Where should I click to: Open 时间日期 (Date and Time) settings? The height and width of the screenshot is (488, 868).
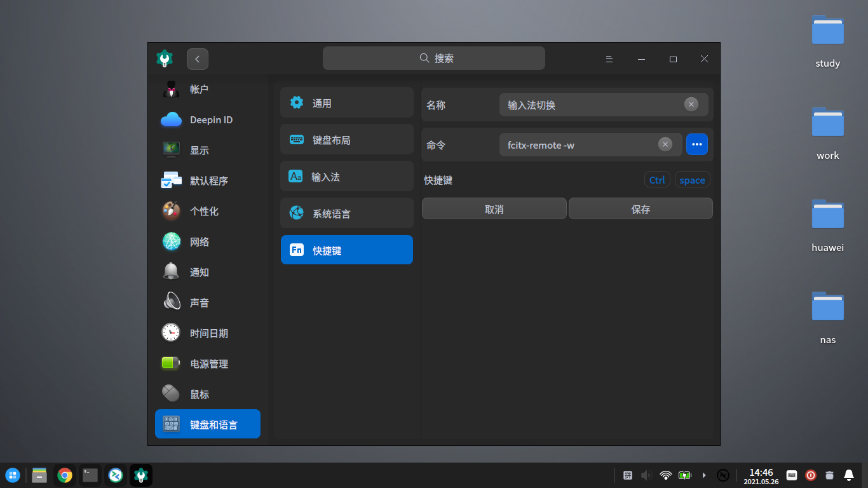(x=208, y=334)
